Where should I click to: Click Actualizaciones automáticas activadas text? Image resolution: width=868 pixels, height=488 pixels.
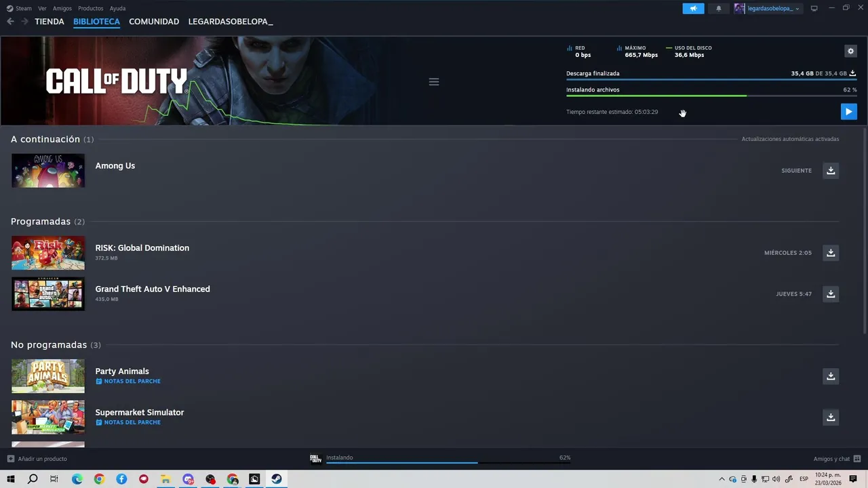790,139
